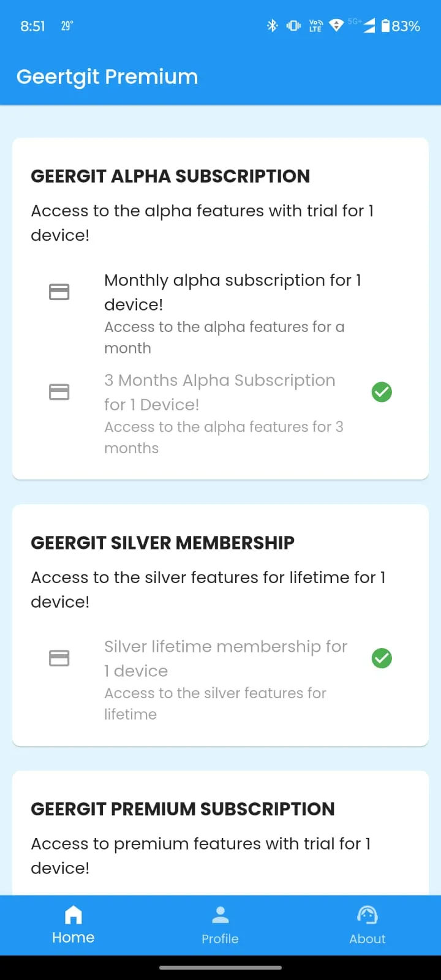Image resolution: width=441 pixels, height=980 pixels.
Task: Tap the Android gesture navigation bar handle
Action: point(221,968)
